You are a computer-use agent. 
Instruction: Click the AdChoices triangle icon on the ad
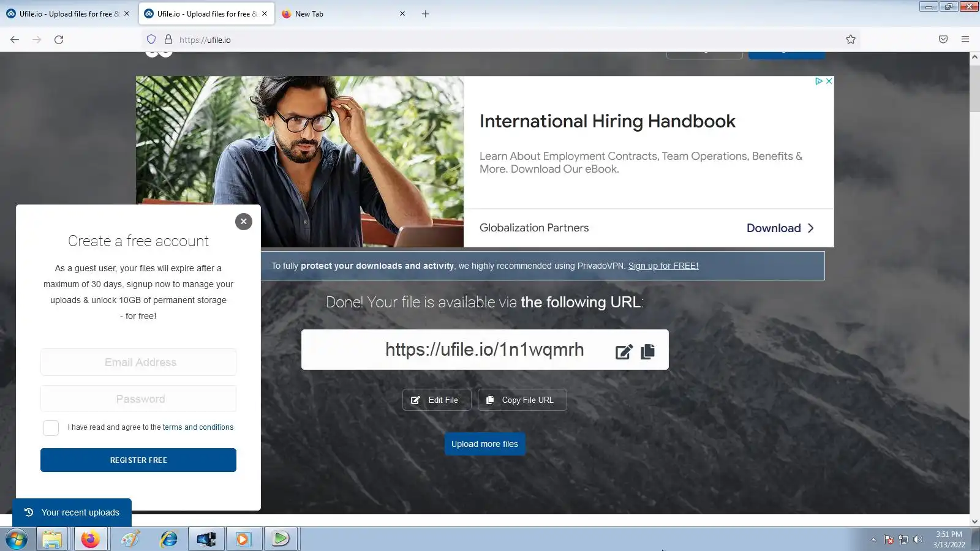(x=818, y=81)
